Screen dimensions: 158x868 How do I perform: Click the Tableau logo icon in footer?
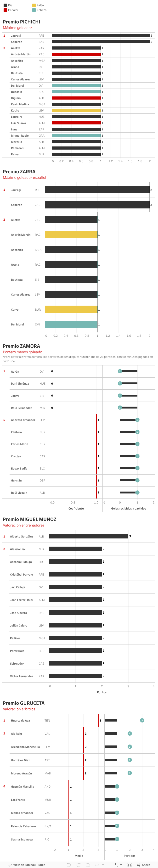[10, 865]
